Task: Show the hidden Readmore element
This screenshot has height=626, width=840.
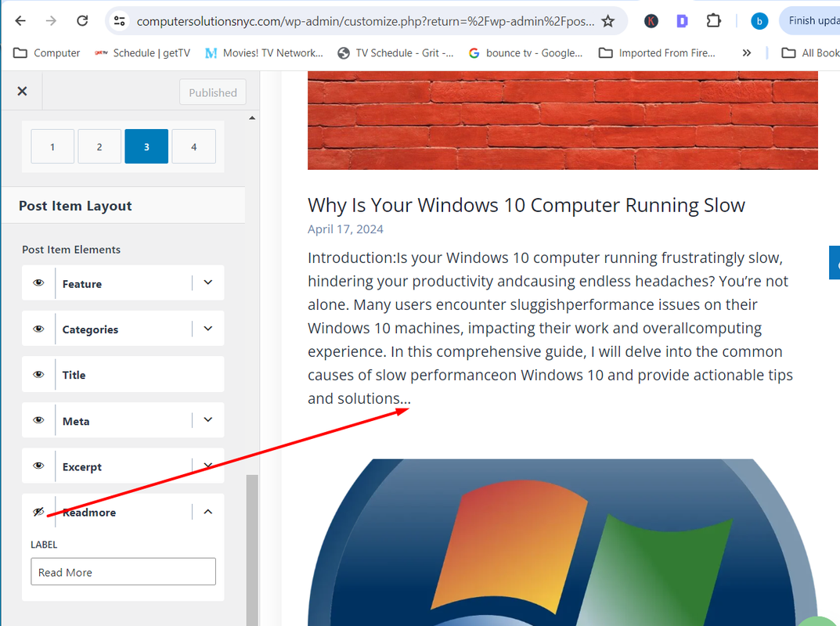Action: coord(38,512)
